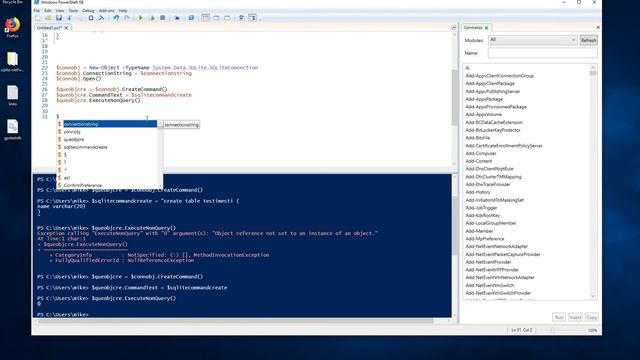Close the Untitled1.ps1 tab

(x=67, y=28)
